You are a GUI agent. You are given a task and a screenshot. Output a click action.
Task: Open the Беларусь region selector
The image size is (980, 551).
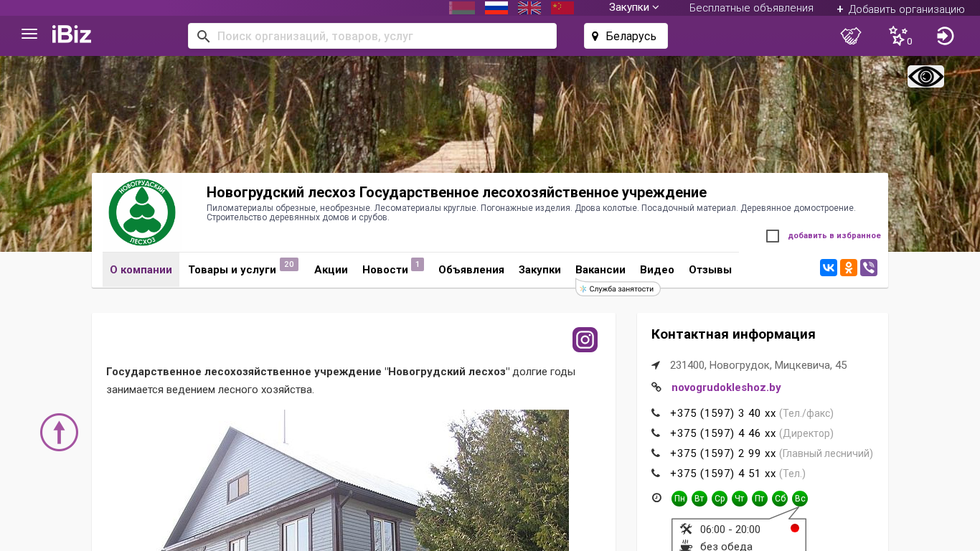coord(626,36)
